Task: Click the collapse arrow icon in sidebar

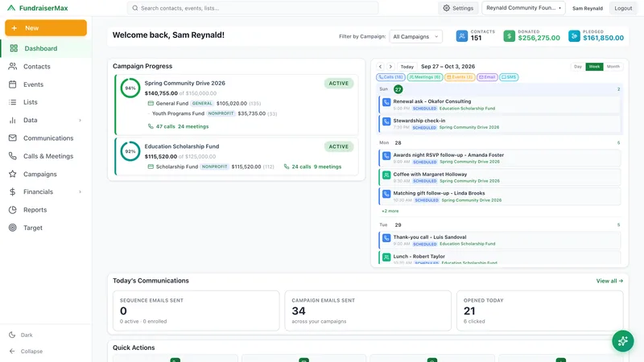Action: pos(12,352)
